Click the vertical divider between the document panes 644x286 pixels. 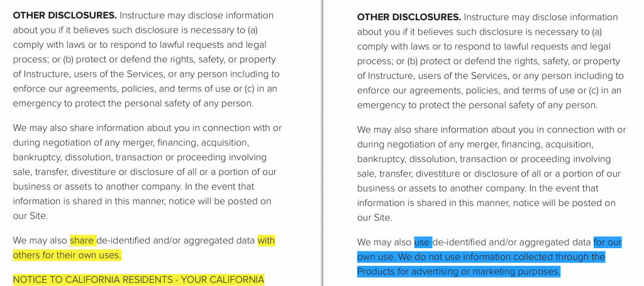[x=323, y=143]
